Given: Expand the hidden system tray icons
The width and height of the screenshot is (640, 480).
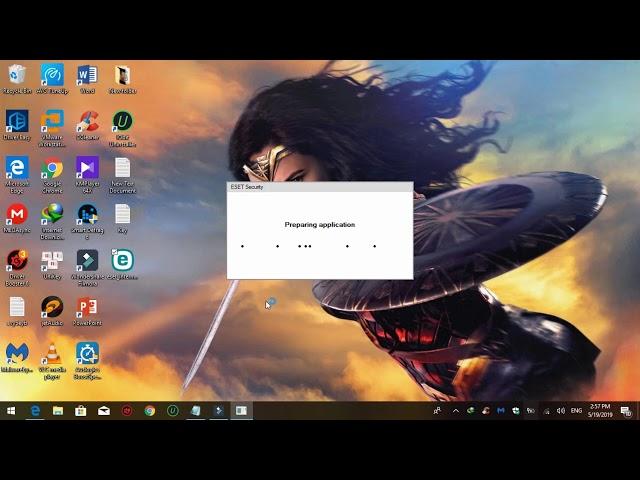Looking at the screenshot, I should coord(456,411).
